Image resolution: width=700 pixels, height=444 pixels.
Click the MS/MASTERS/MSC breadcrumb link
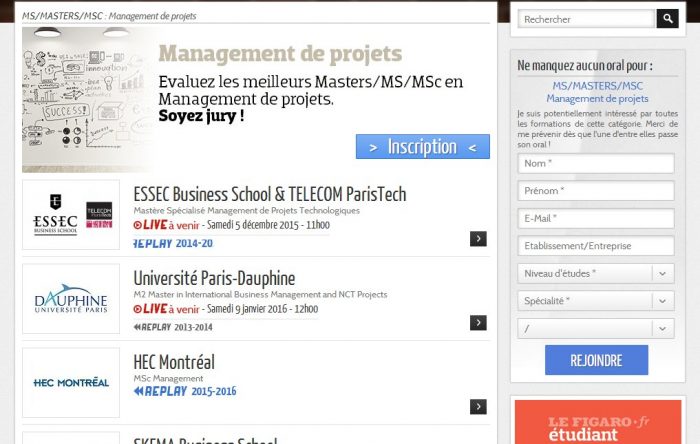click(x=62, y=16)
